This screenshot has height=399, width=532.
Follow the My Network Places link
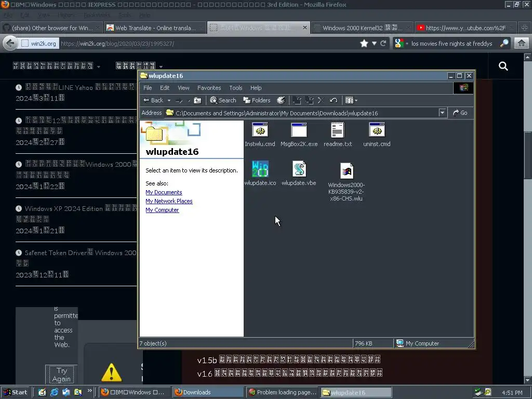click(169, 201)
